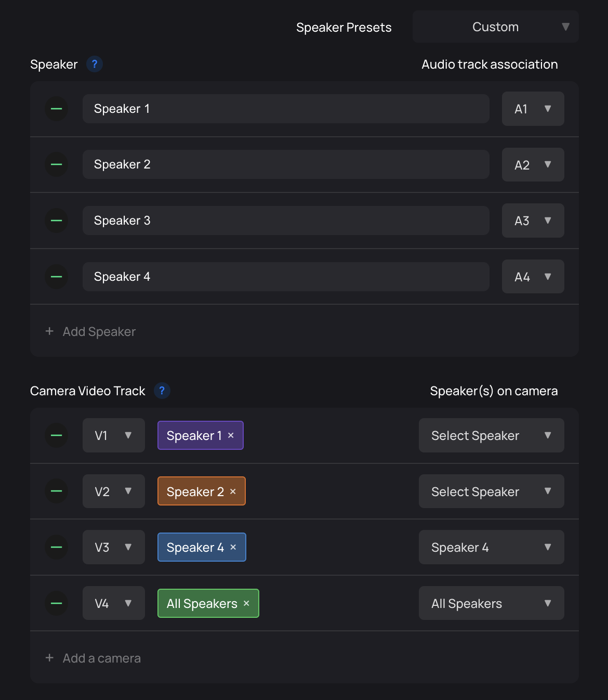Remove Speaker 4 row from the speaker list

(x=56, y=277)
